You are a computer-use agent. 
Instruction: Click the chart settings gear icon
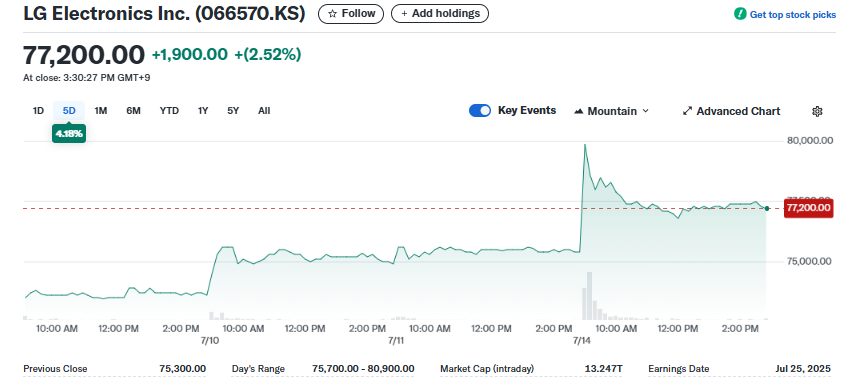[817, 111]
